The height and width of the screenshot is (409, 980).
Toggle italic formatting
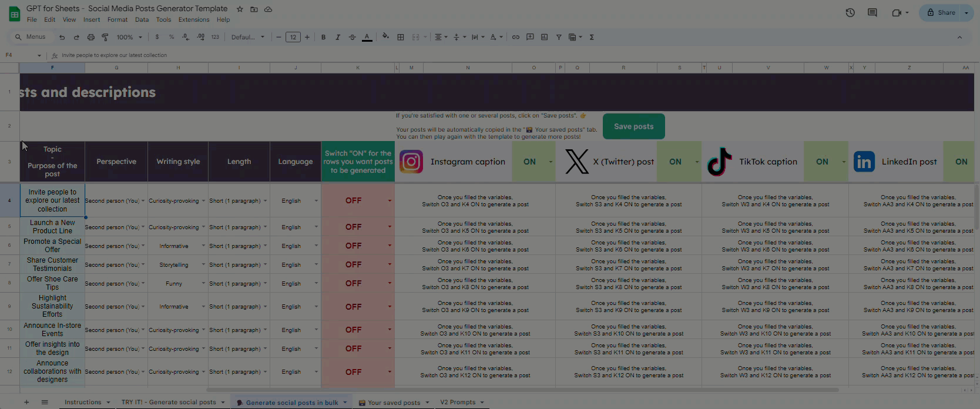pyautogui.click(x=338, y=37)
